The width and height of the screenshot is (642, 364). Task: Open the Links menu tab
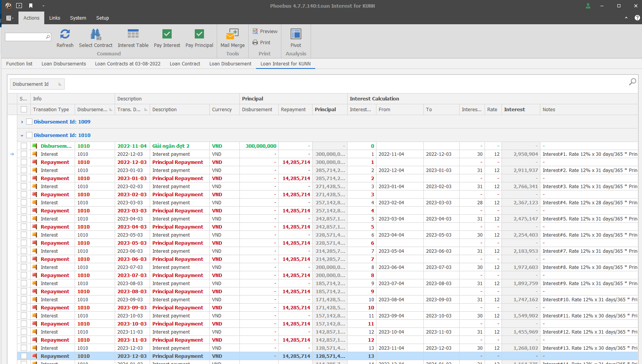(55, 18)
